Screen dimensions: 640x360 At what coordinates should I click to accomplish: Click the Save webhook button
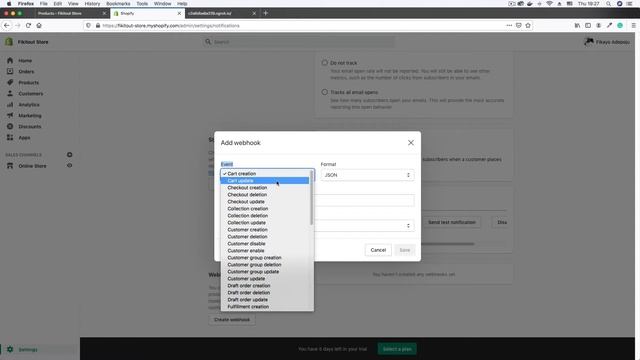(404, 250)
